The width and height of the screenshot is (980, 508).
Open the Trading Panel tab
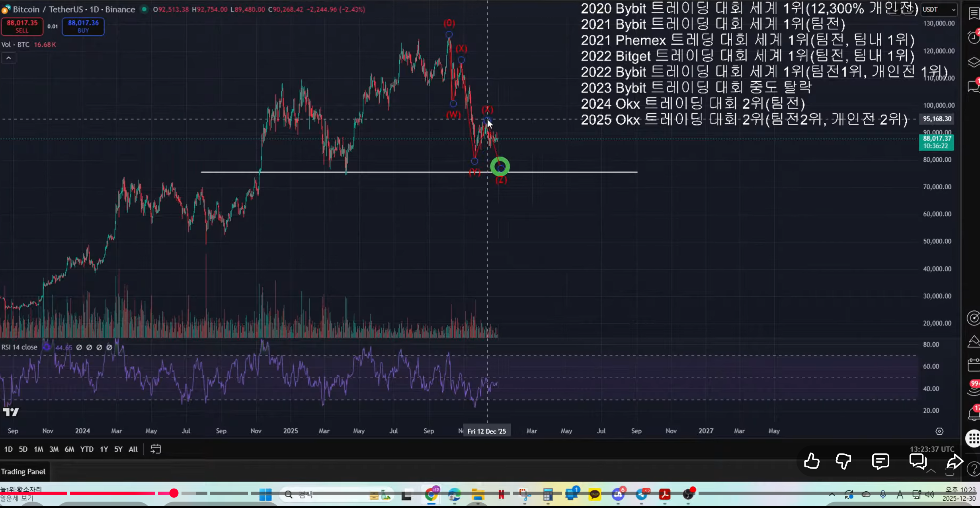pos(23,472)
